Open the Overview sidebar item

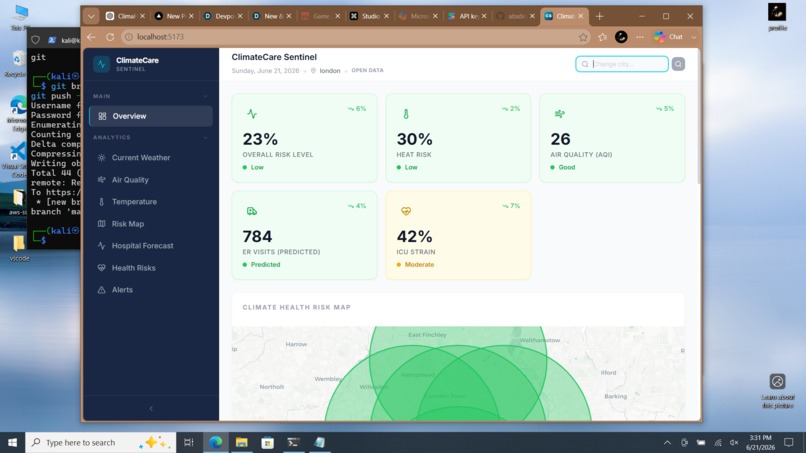pos(151,116)
